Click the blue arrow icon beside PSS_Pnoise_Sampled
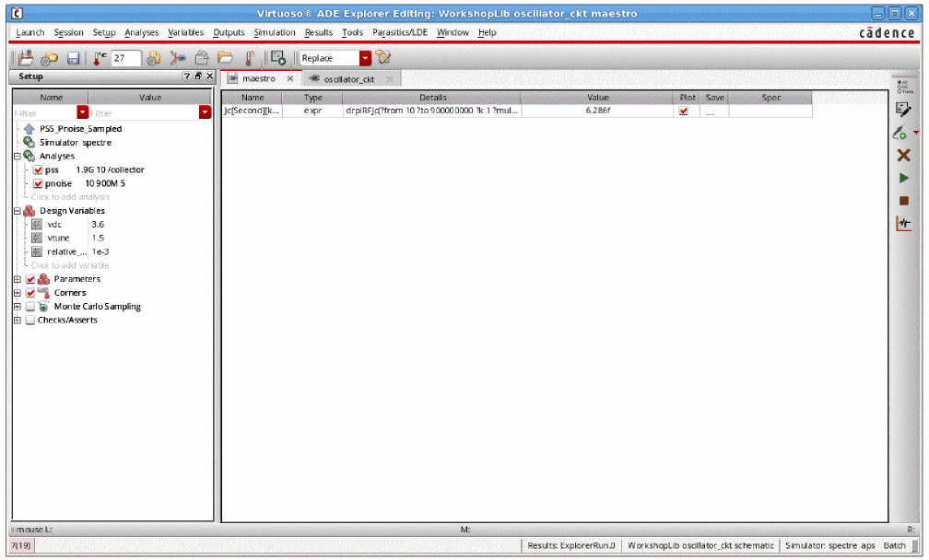Viewport: 929px width, 560px height. pos(29,128)
